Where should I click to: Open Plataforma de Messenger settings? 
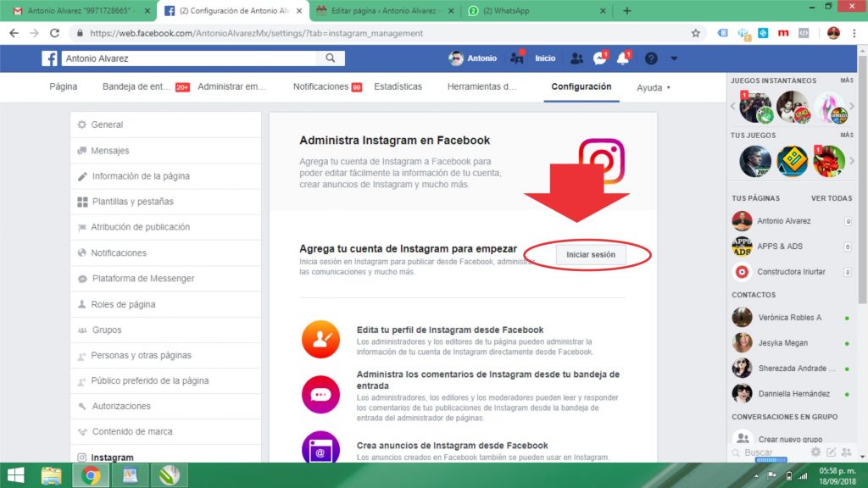pos(166,278)
